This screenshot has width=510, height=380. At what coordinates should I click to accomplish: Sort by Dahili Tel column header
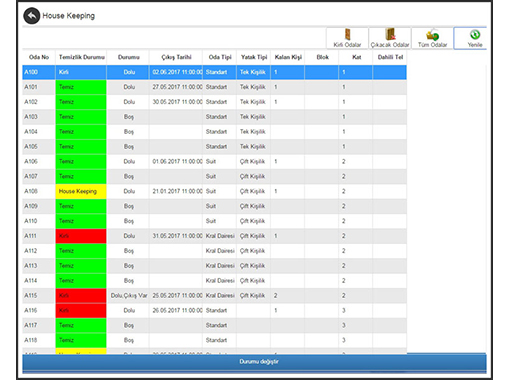tap(390, 57)
